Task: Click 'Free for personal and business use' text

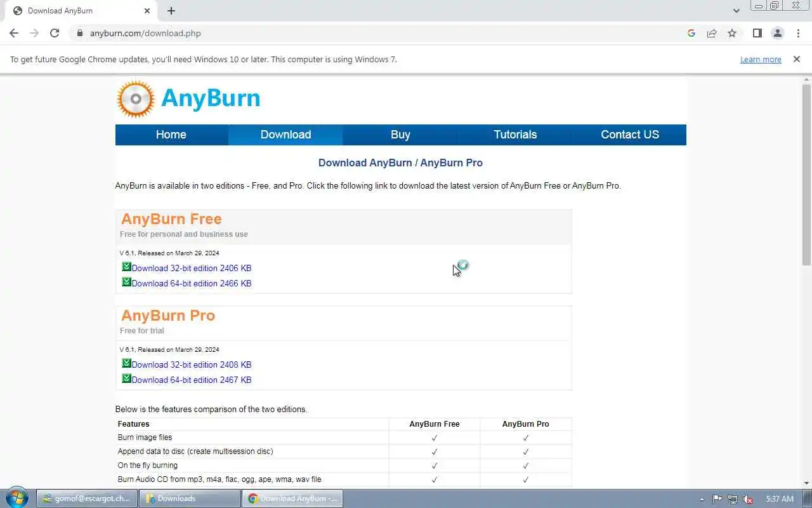Action: [x=184, y=234]
